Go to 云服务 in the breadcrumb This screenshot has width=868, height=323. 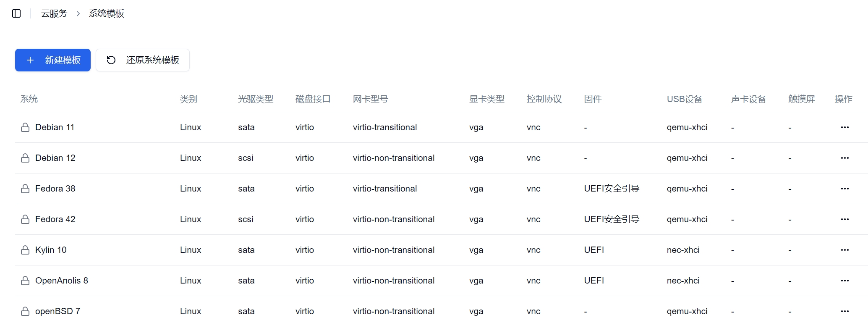(x=54, y=13)
